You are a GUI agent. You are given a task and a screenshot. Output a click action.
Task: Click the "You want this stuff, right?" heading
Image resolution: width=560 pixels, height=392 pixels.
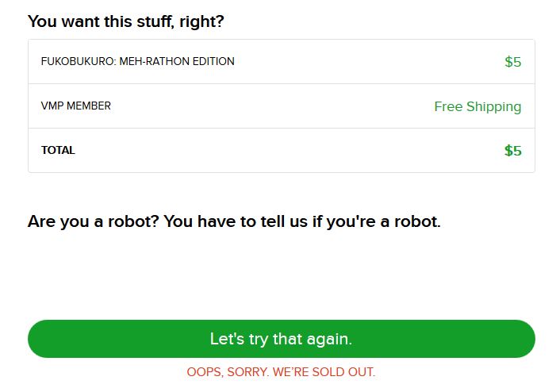[125, 21]
